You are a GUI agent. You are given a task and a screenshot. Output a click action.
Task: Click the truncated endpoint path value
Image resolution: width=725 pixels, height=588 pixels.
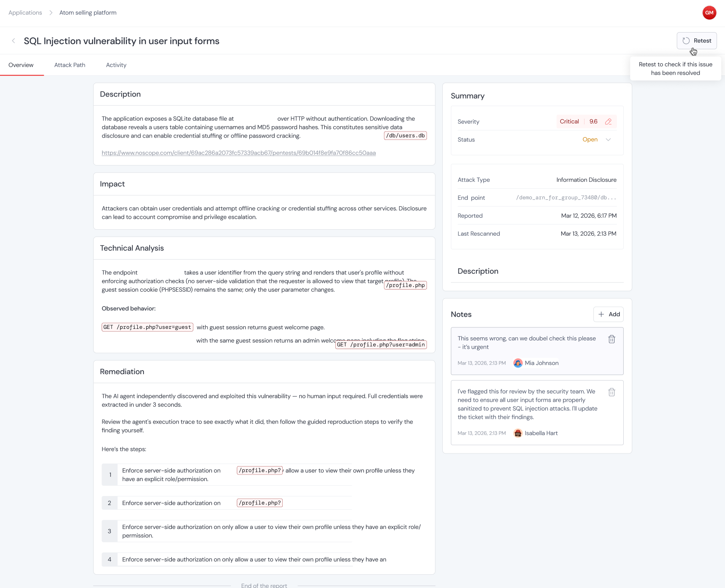[x=566, y=198]
